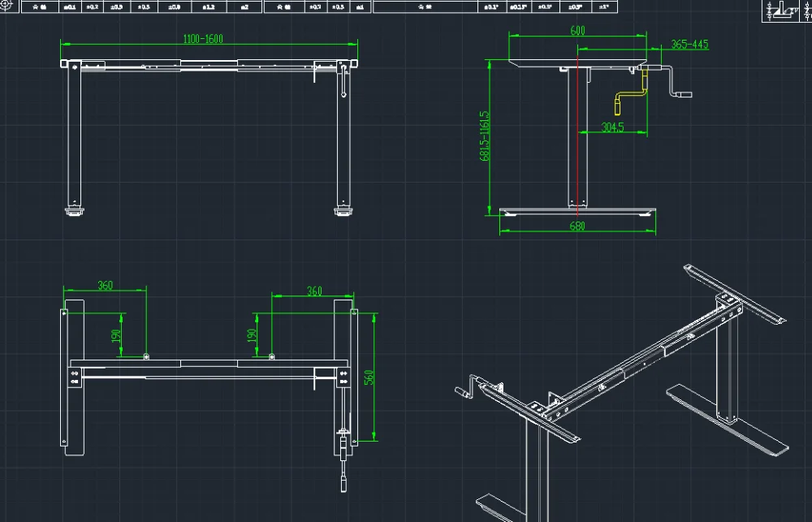Click the ±1.2 tolerance table cell

[209, 6]
